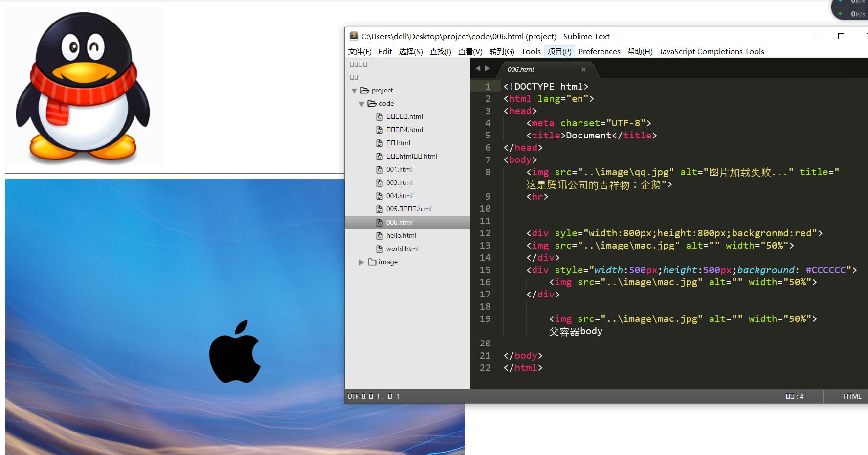Open JavaScript Completions Tools menu
The width and height of the screenshot is (868, 455).
click(711, 51)
